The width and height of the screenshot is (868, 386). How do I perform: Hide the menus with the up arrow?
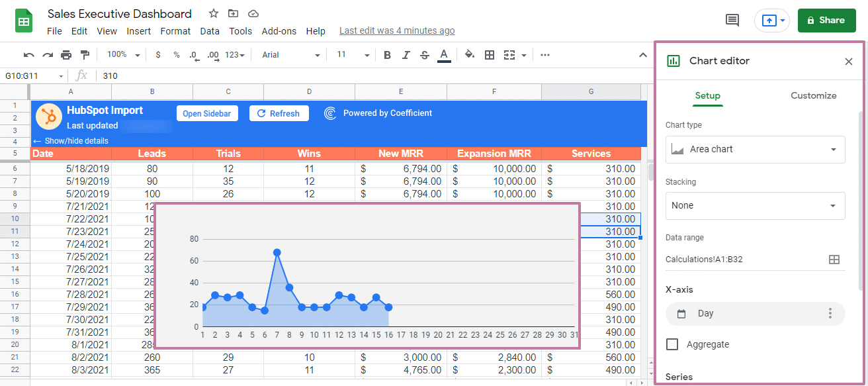642,55
